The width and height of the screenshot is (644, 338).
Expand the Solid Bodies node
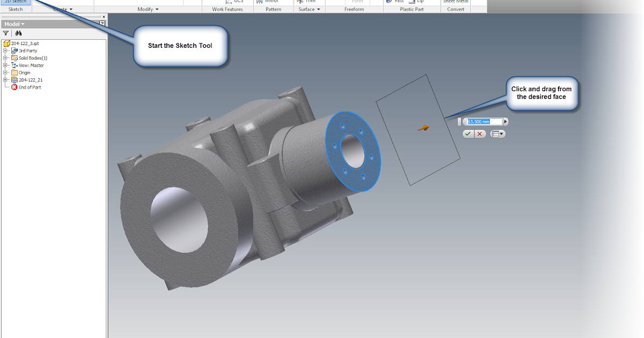click(x=4, y=57)
